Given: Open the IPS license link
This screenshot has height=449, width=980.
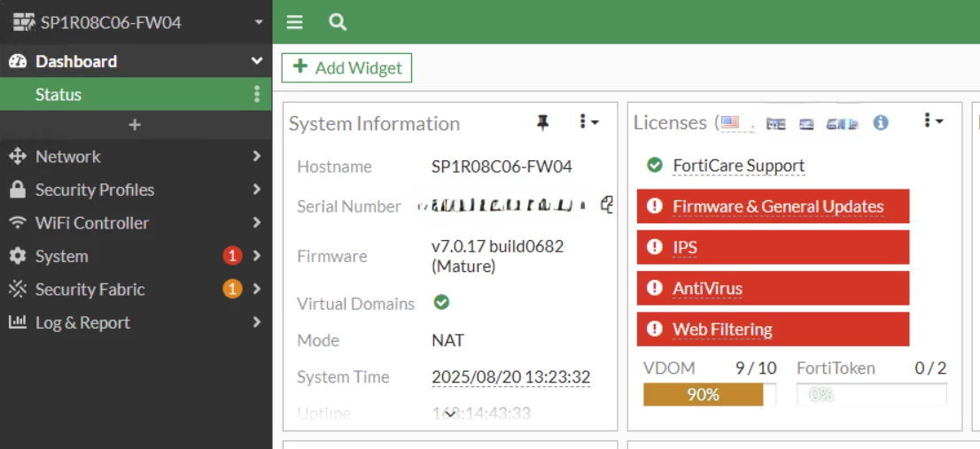Looking at the screenshot, I should [685, 247].
